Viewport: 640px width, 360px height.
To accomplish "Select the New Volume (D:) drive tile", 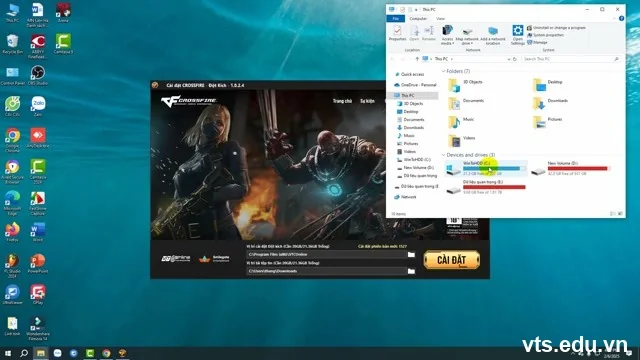I will [571, 168].
